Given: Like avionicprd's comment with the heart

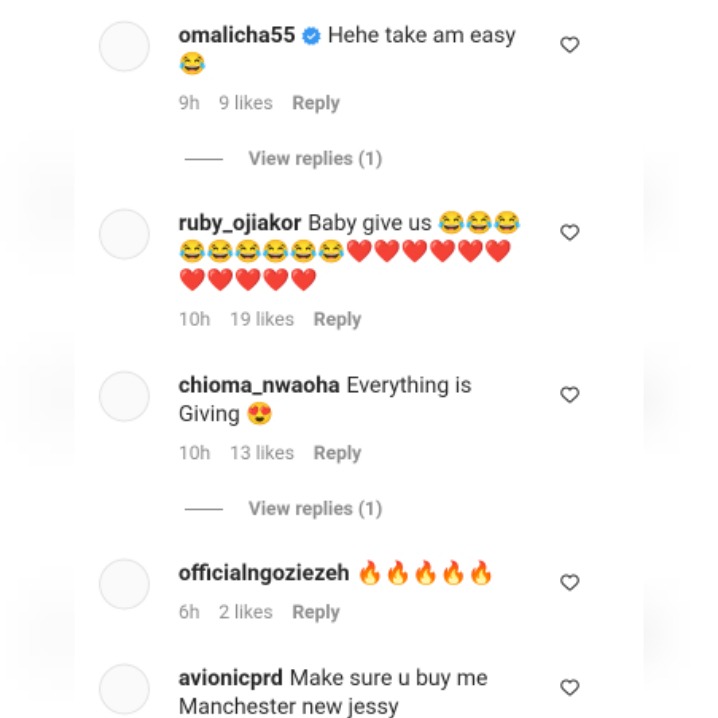Looking at the screenshot, I should click(569, 688).
